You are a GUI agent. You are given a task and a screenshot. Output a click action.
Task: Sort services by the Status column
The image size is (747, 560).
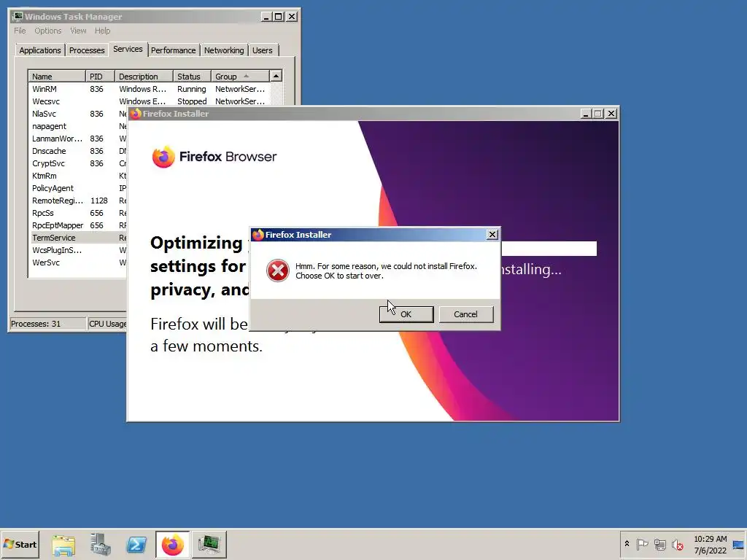point(192,76)
